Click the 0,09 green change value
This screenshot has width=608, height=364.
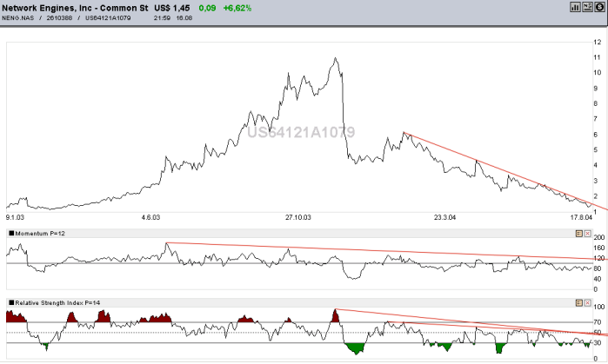207,8
